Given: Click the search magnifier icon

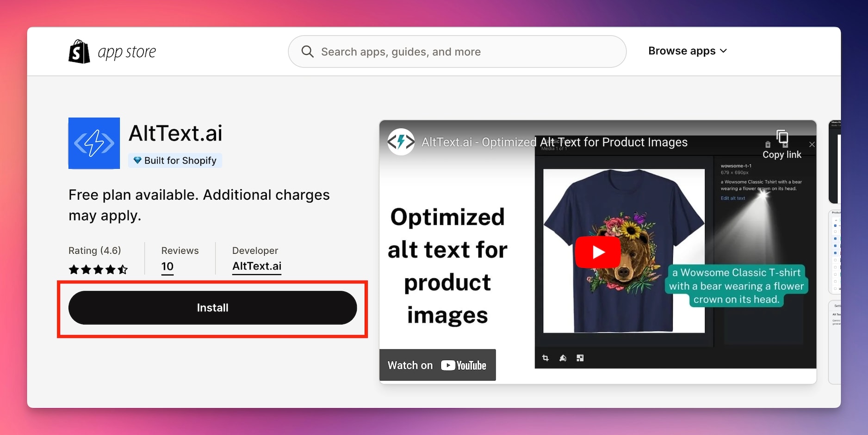Looking at the screenshot, I should (x=308, y=51).
